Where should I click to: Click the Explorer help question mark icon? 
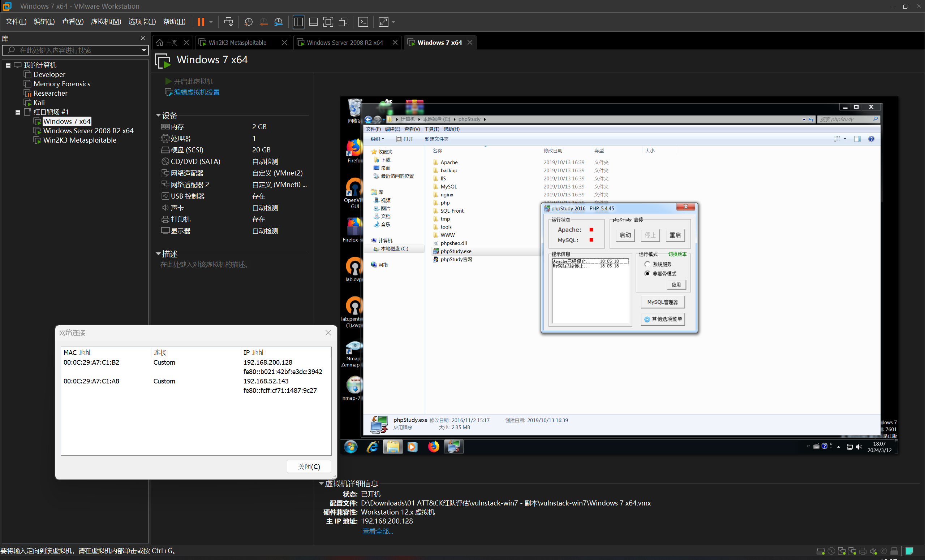tap(871, 139)
